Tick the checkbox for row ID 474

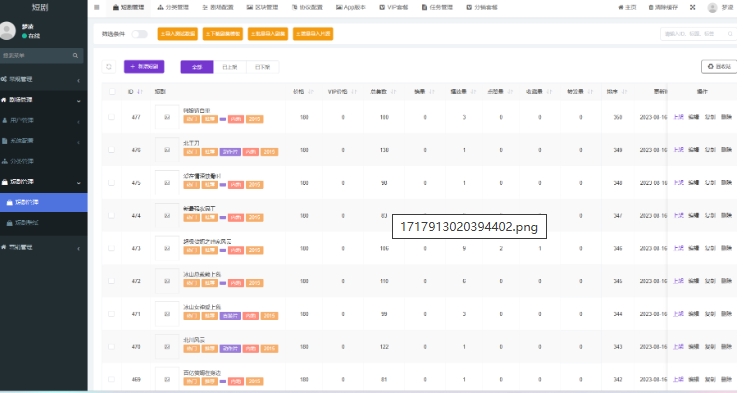click(x=111, y=215)
